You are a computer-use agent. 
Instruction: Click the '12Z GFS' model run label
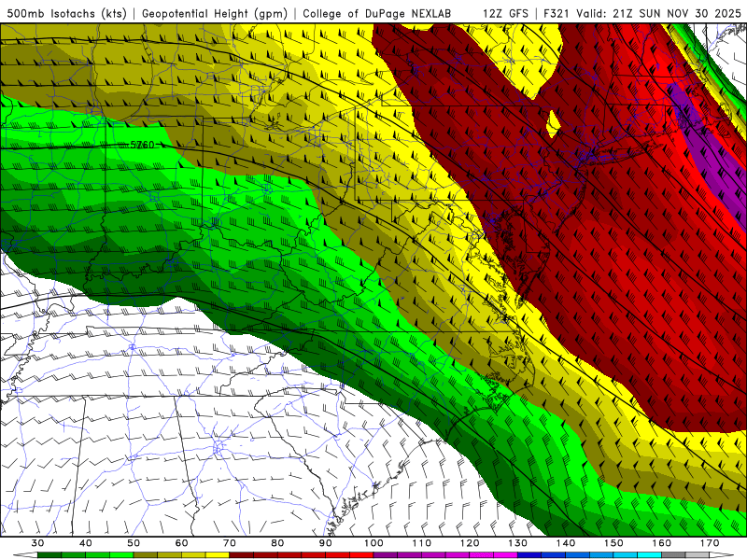pyautogui.click(x=505, y=13)
